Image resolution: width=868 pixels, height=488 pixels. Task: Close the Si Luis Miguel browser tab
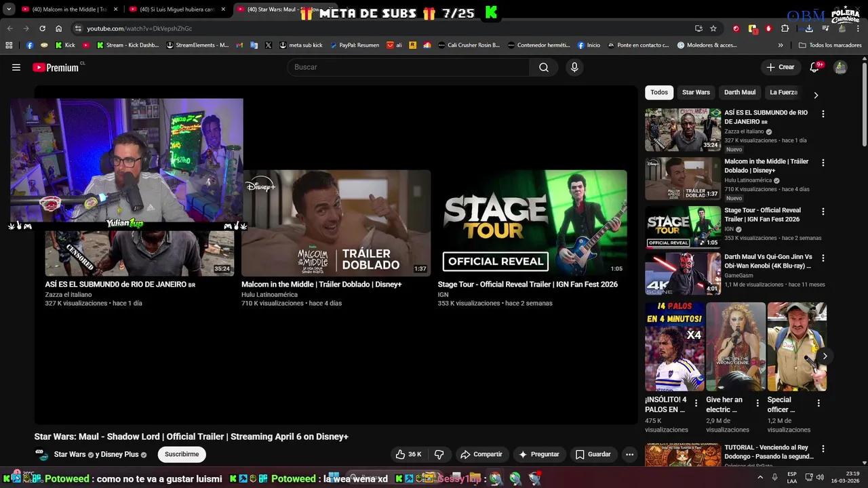tap(223, 9)
